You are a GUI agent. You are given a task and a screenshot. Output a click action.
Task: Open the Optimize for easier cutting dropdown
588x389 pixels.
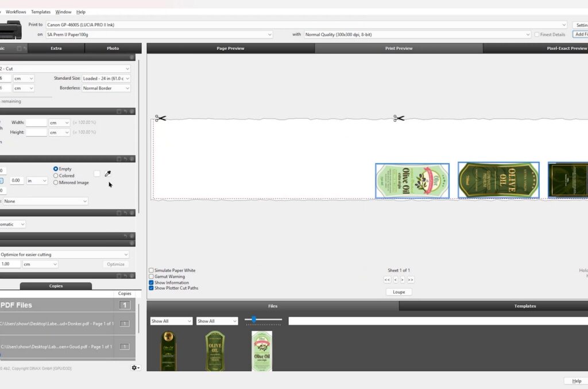(64, 255)
